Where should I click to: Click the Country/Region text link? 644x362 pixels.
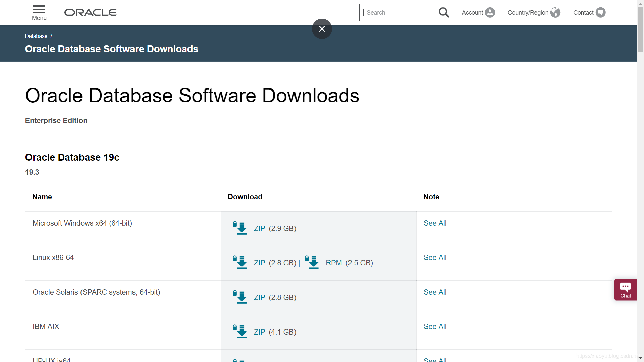pos(528,13)
